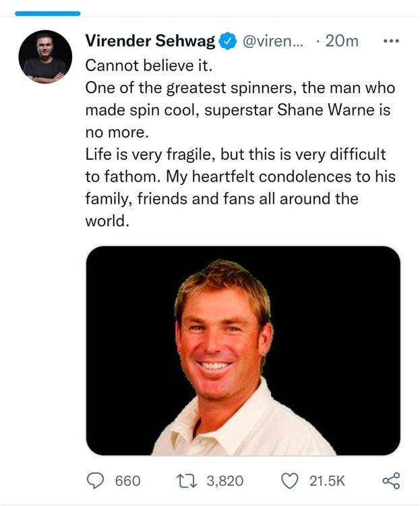This screenshot has width=420, height=506.
Task: Click the 3,820 retweets count
Action: pyautogui.click(x=224, y=481)
